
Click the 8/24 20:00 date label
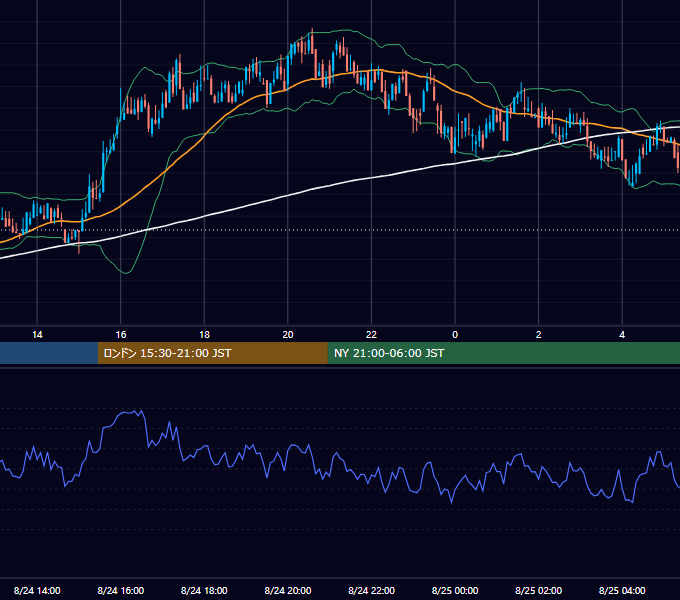coord(288,590)
